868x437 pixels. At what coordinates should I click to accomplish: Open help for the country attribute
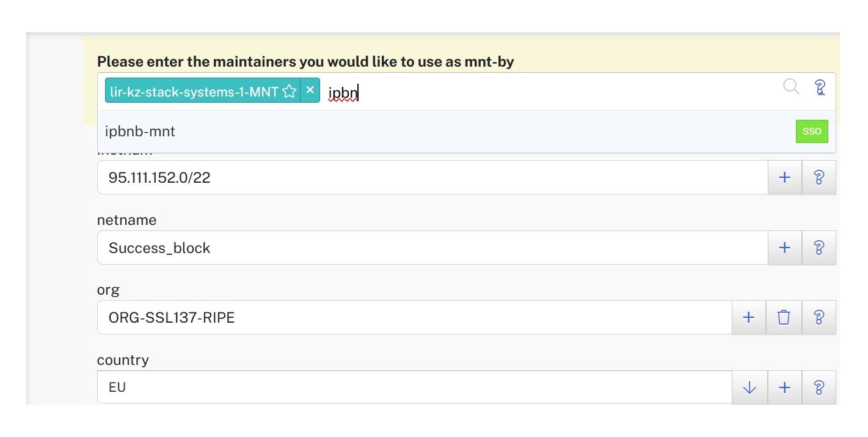coord(819,387)
